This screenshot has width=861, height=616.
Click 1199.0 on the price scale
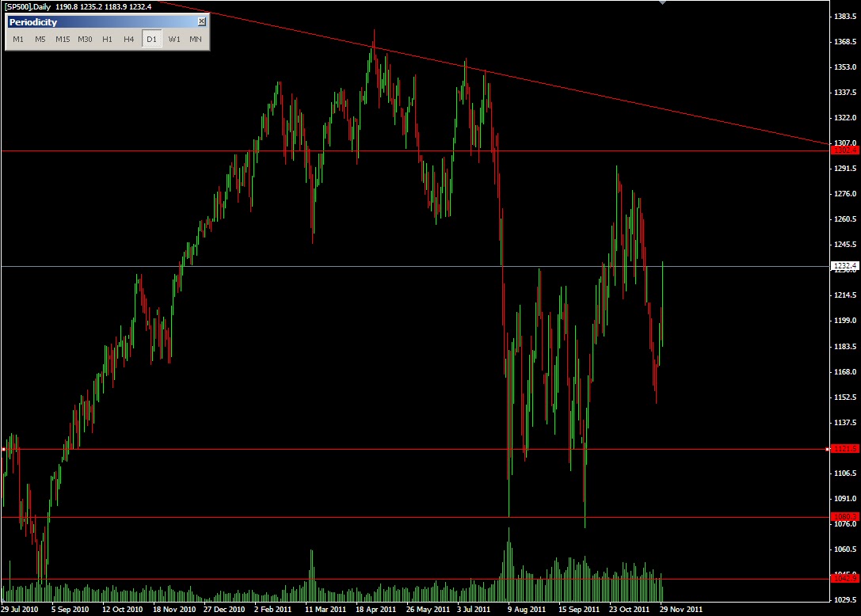coord(846,320)
